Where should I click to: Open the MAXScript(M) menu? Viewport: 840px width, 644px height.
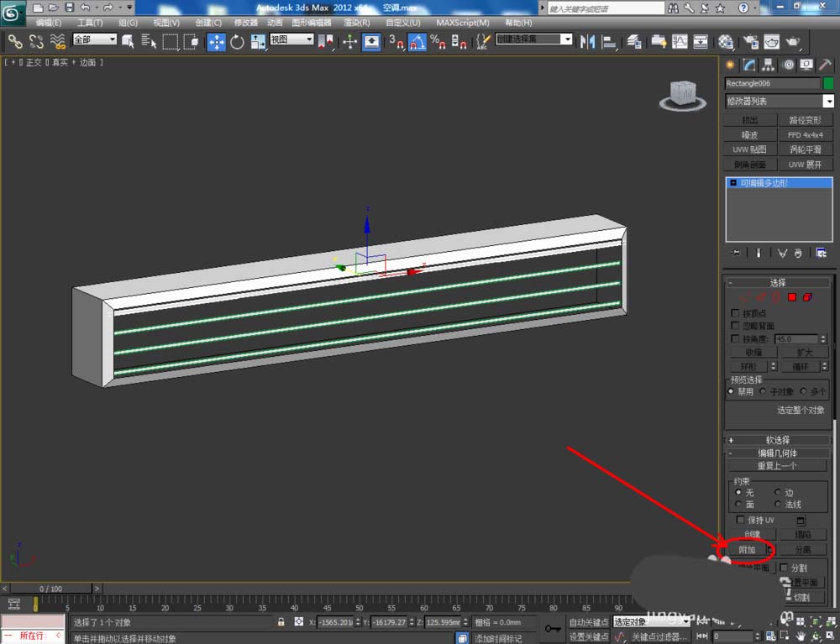click(x=463, y=23)
